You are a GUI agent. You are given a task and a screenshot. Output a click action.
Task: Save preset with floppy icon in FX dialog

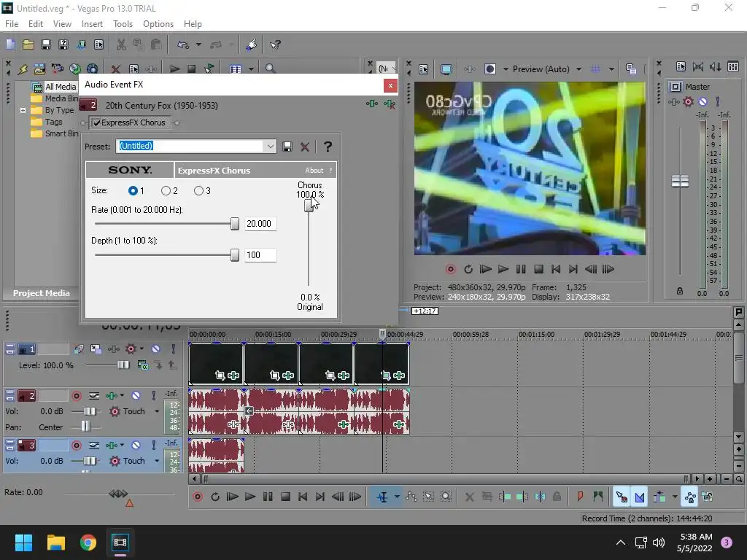click(x=287, y=147)
